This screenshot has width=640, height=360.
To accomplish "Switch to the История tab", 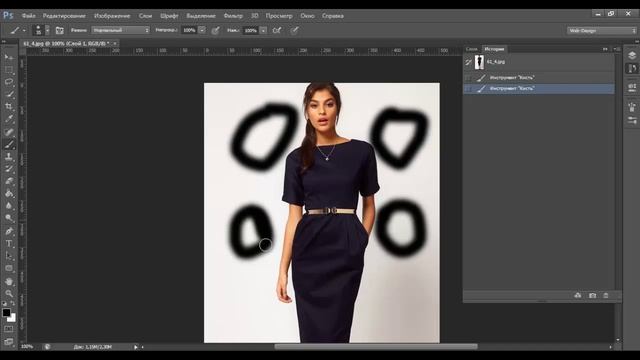I will point(494,49).
